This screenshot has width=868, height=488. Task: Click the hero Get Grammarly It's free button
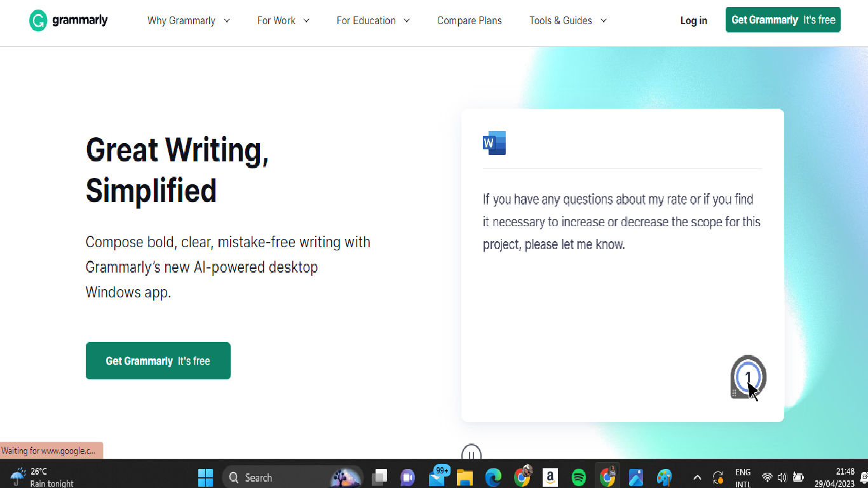click(158, 360)
